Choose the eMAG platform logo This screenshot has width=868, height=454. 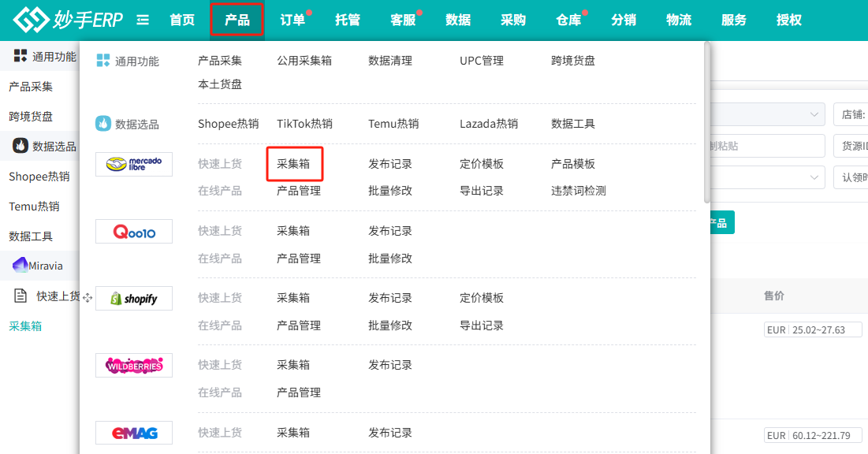pos(133,432)
